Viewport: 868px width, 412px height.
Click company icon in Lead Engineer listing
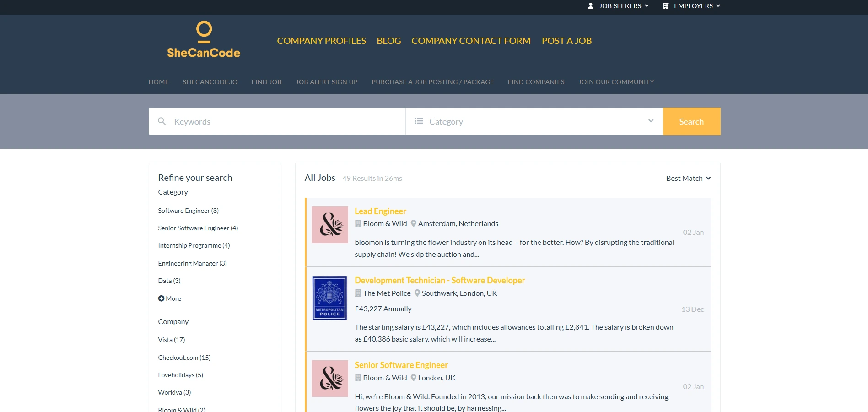358,223
